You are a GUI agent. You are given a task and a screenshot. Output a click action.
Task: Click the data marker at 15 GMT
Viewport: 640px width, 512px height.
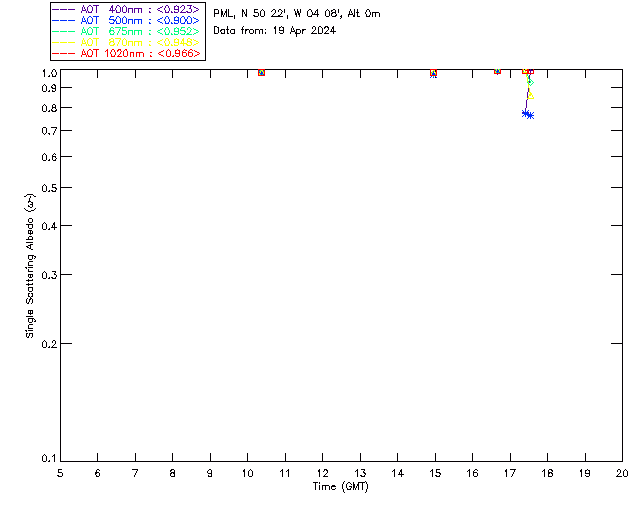pyautogui.click(x=433, y=73)
